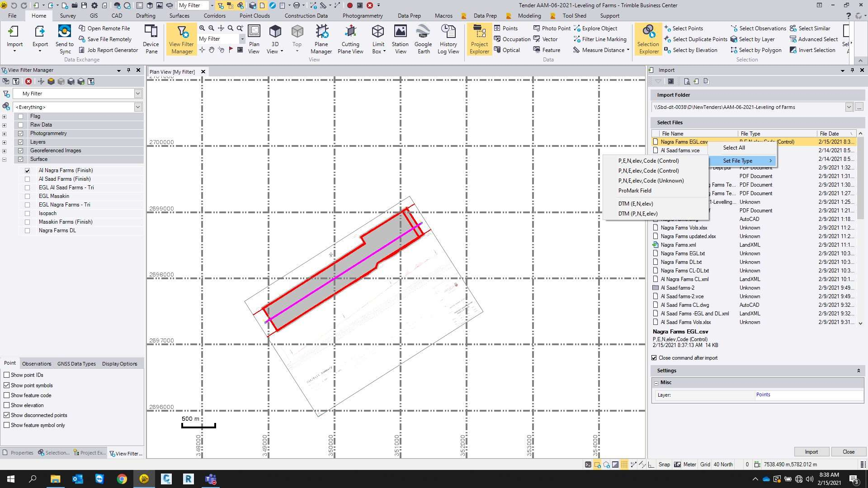
Task: Open the Plane Manager
Action: 321,39
